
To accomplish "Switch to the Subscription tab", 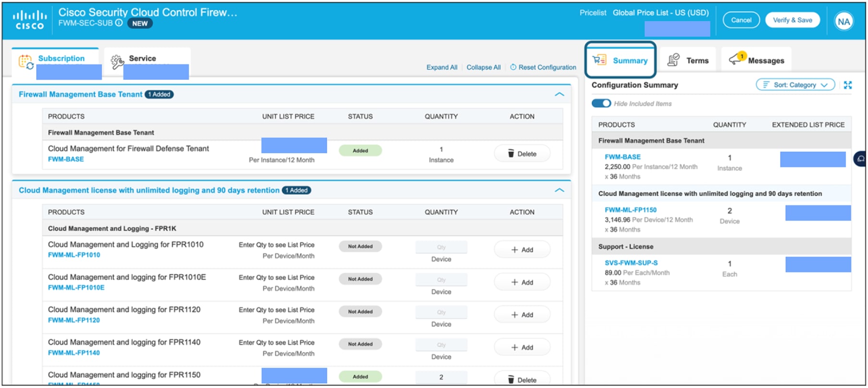I will point(56,63).
